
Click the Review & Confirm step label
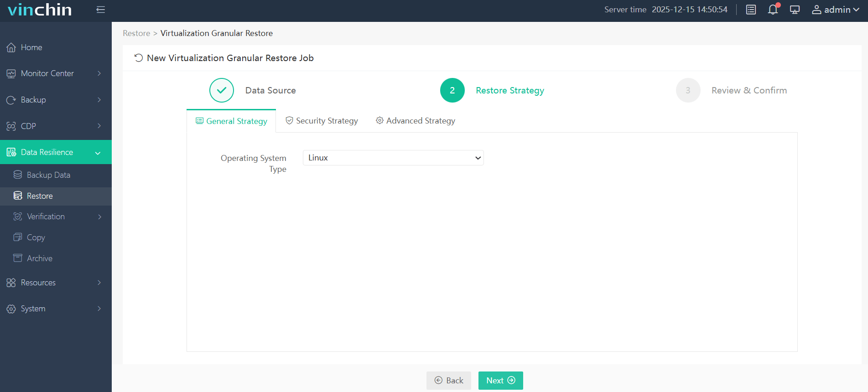click(x=749, y=90)
